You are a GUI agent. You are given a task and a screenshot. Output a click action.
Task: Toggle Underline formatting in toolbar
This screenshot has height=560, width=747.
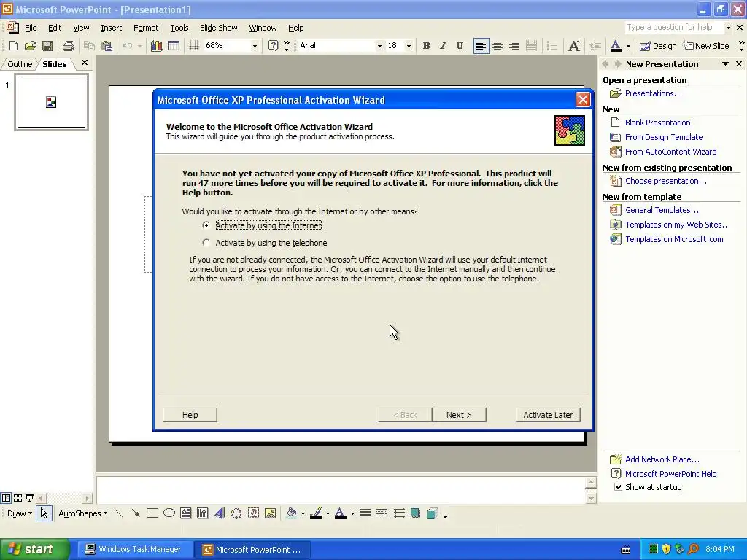coord(460,46)
